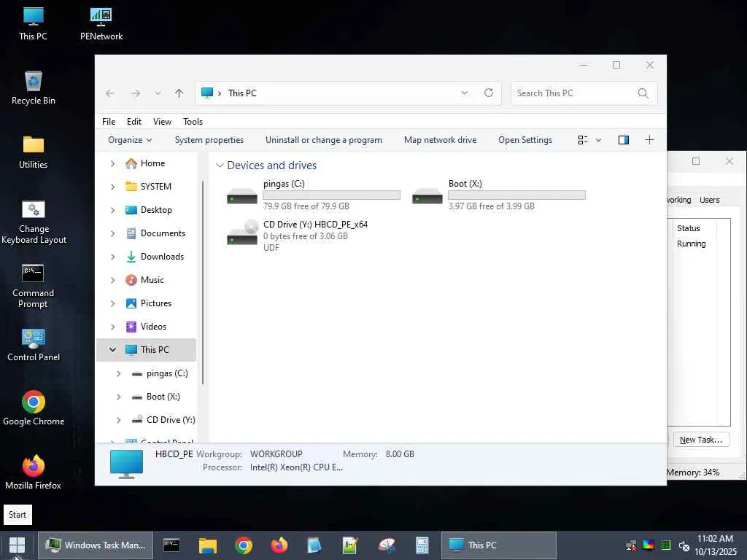The height and width of the screenshot is (560, 747).
Task: Open Chrome icon in taskbar
Action: pos(244,545)
